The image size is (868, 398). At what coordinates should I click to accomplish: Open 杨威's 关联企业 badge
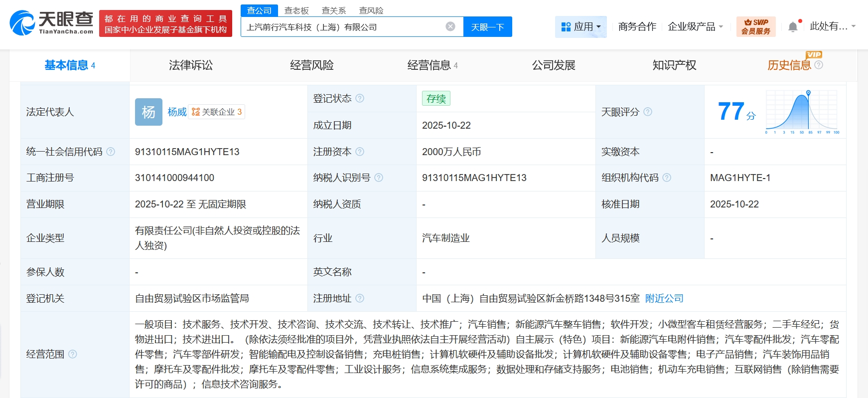pyautogui.click(x=217, y=112)
